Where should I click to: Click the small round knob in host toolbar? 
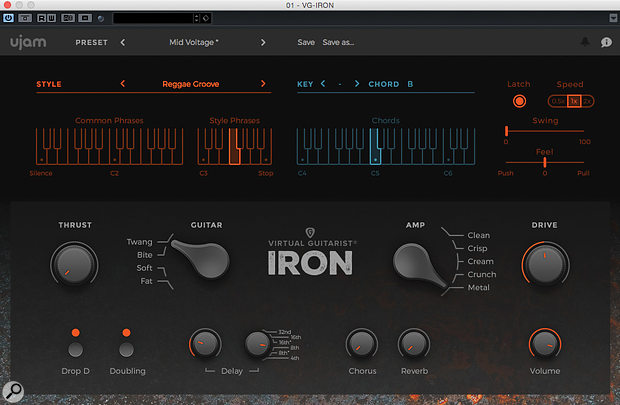coord(101,18)
